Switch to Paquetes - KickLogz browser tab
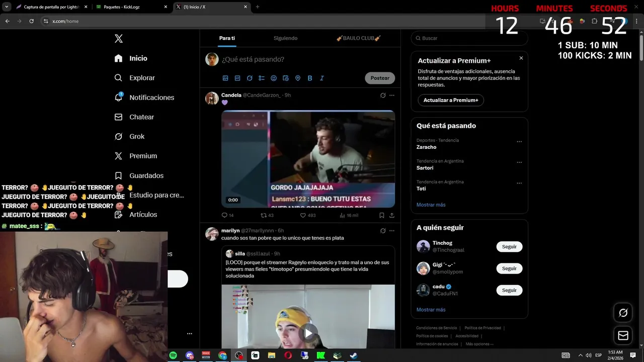 click(131, 7)
